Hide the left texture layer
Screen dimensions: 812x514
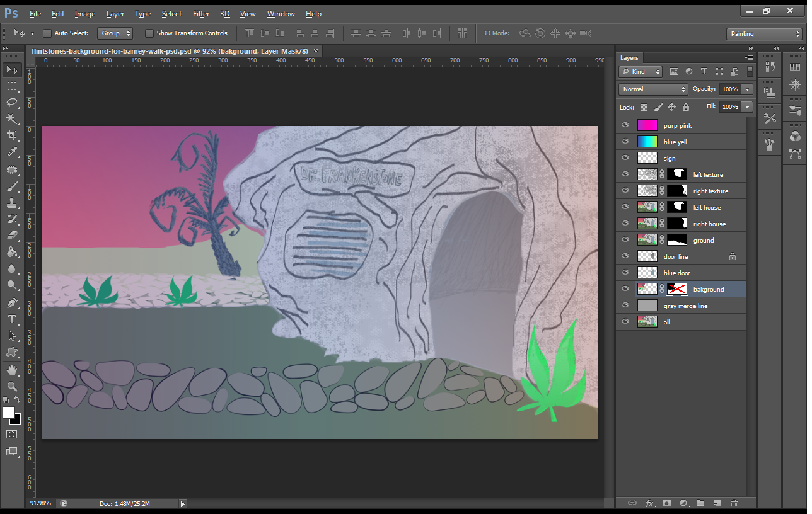[x=625, y=174]
